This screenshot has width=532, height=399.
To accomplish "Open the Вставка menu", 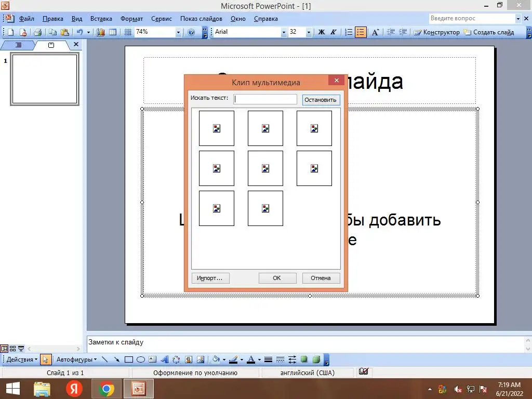I will point(101,19).
